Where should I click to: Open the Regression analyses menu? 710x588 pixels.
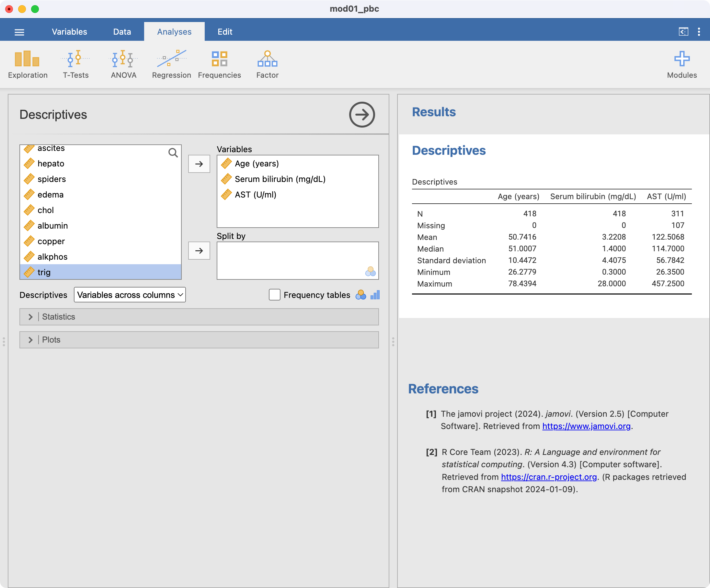171,65
